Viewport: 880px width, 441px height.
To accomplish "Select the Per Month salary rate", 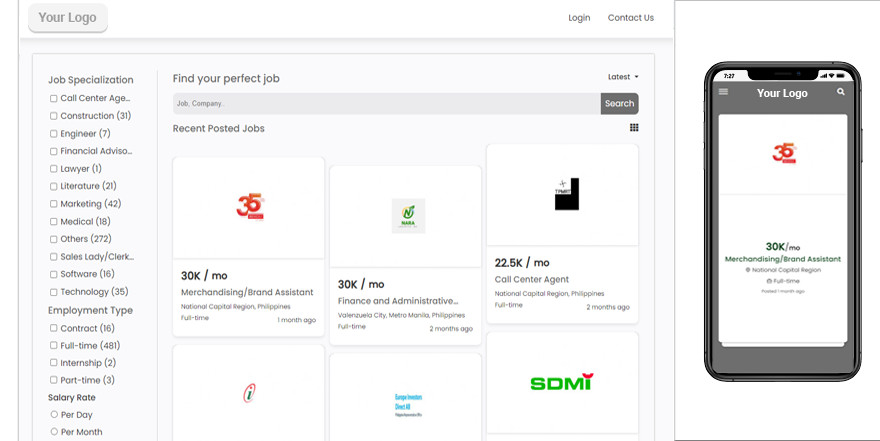I will pyautogui.click(x=54, y=432).
